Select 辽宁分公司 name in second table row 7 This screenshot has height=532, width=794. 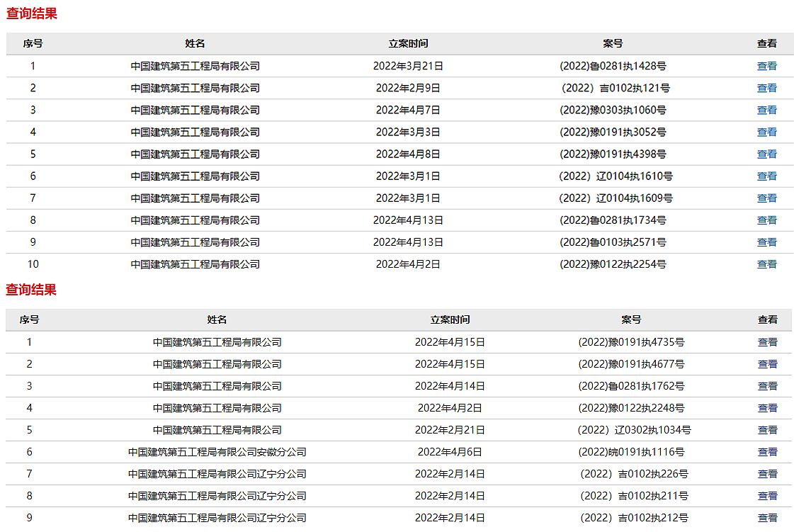tap(217, 474)
